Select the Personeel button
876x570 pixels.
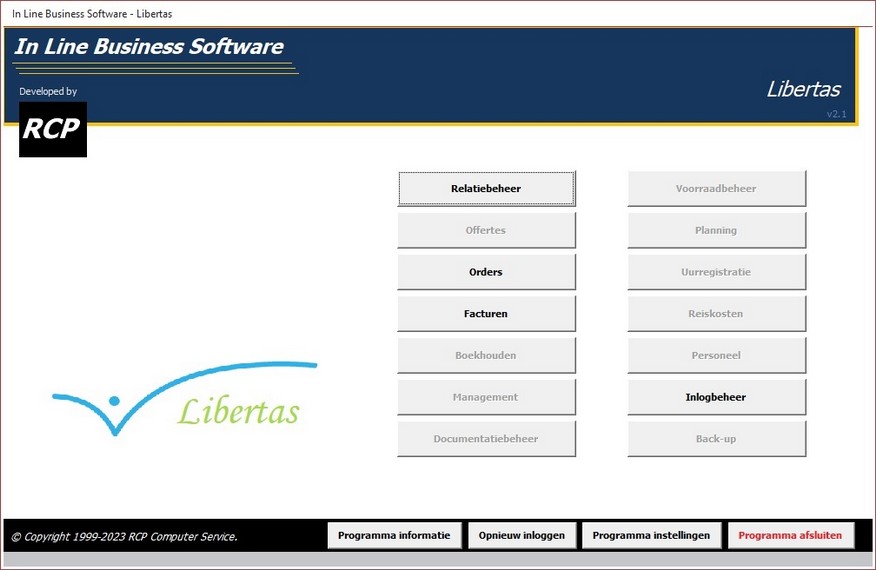tap(716, 355)
